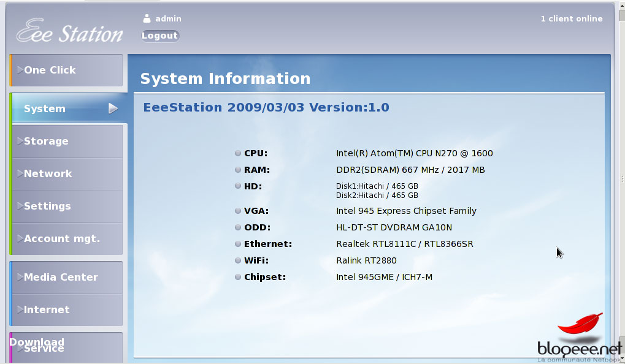Viewport: 625px width, 364px height.
Task: Click the bullet icon beside RAM
Action: tap(238, 170)
